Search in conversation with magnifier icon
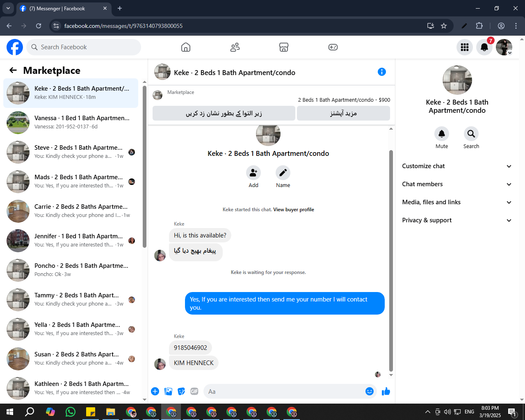This screenshot has width=525, height=420. click(471, 134)
